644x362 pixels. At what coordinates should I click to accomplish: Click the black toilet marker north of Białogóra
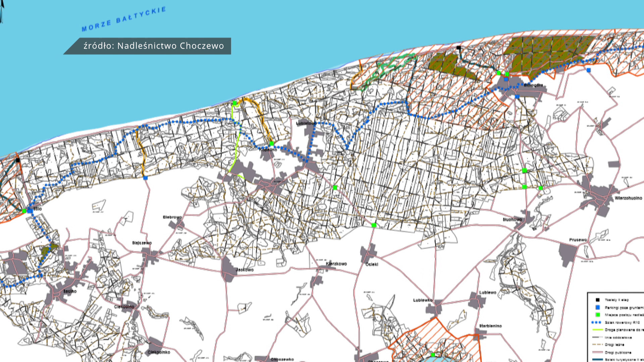[459, 48]
